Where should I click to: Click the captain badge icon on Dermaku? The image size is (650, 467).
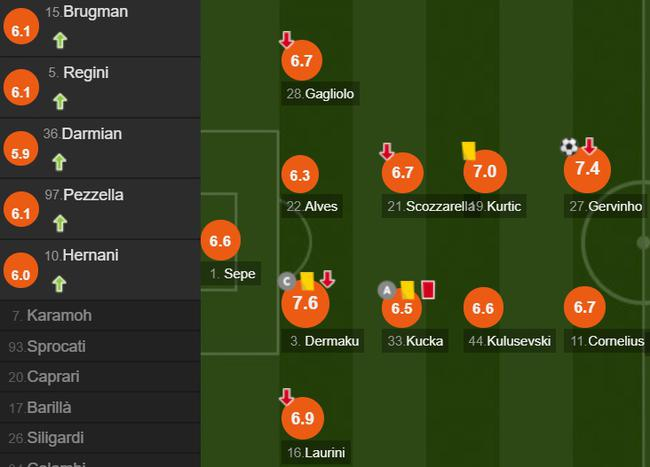click(x=285, y=281)
